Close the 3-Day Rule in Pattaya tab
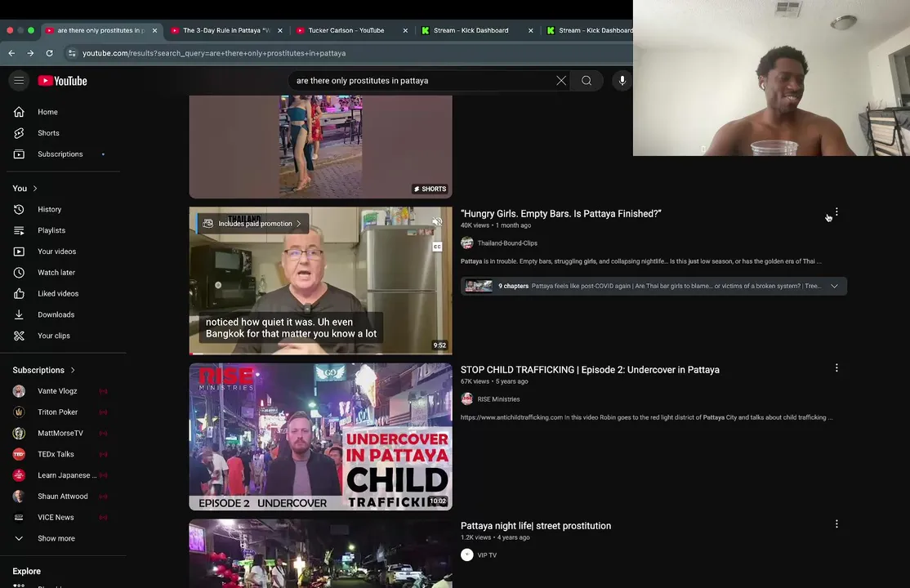The height and width of the screenshot is (588, 910). 279,31
